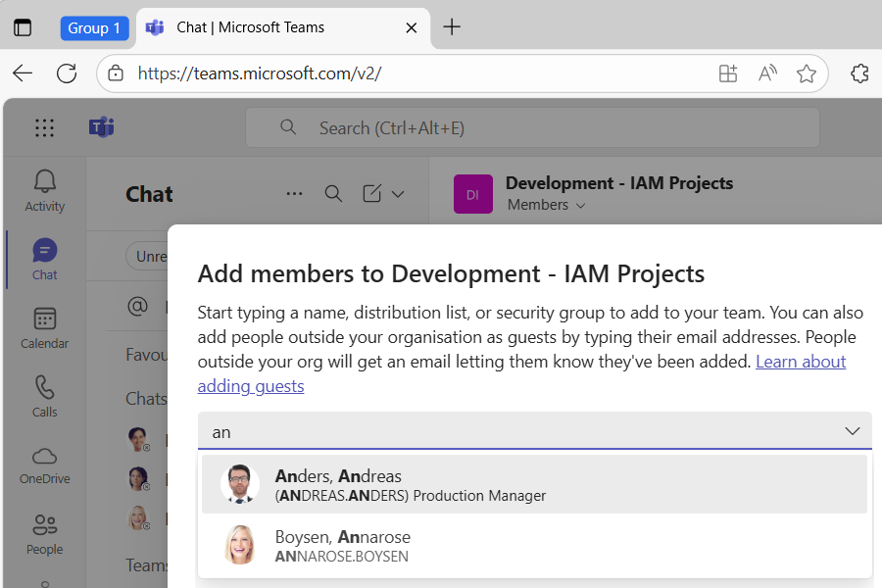Apply the Unread chat filter

point(152,256)
